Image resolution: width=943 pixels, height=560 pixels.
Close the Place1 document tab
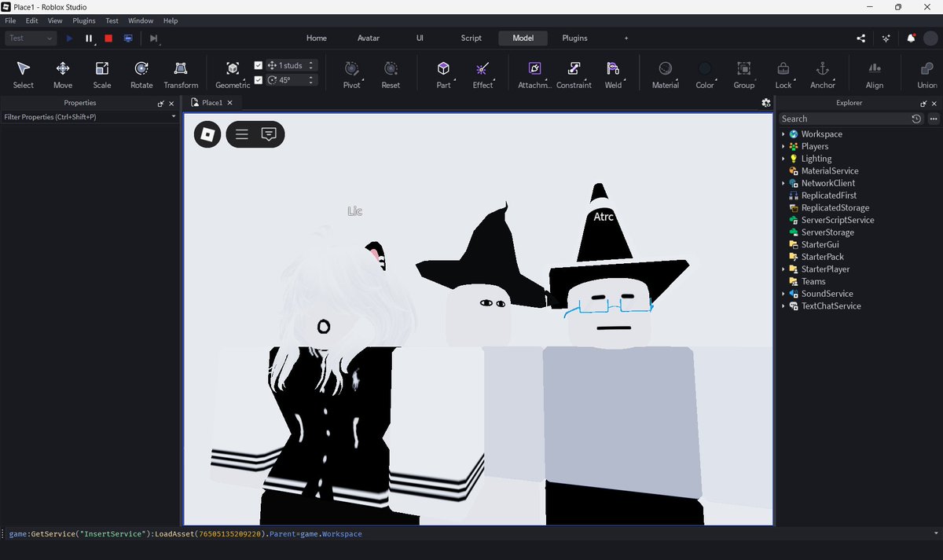coord(231,103)
